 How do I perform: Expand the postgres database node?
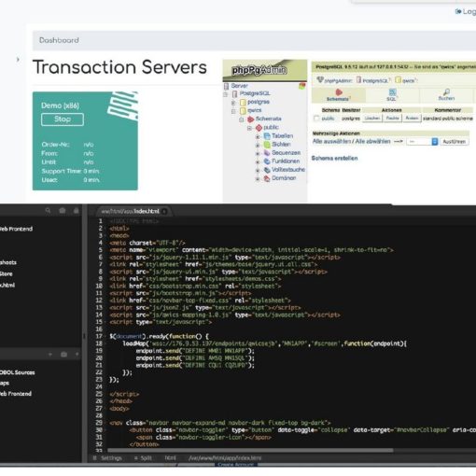233,103
